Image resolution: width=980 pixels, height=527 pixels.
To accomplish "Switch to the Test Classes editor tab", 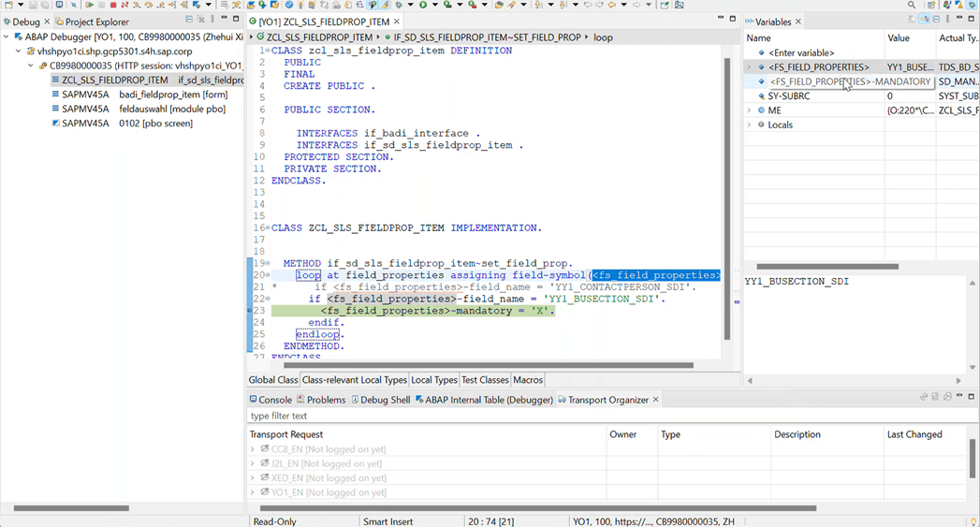I will (x=485, y=380).
